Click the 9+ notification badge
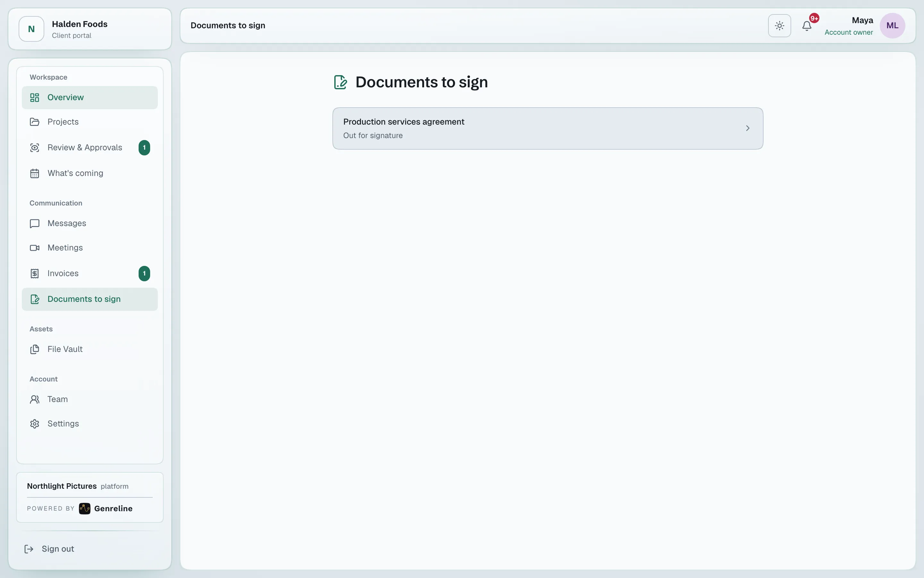The image size is (924, 578). point(814,18)
